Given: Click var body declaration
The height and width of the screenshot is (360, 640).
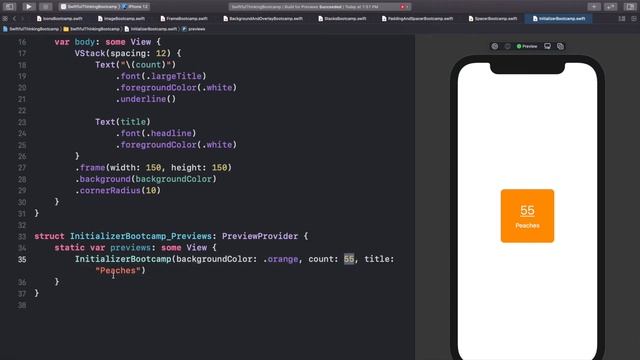Looking at the screenshot, I should [108, 42].
